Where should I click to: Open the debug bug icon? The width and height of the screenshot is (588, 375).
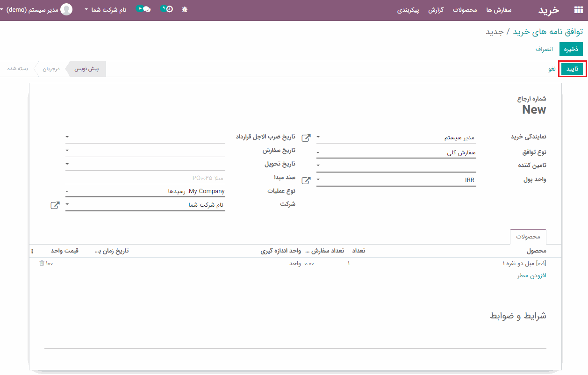click(x=185, y=9)
